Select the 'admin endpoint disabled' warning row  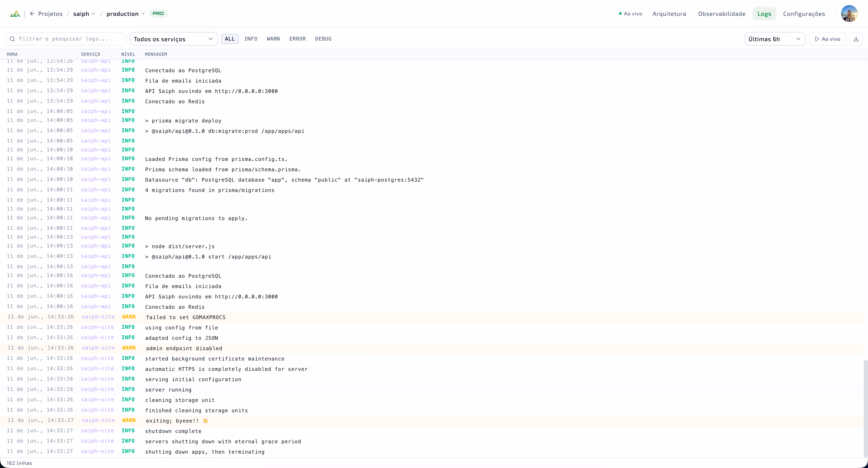tap(432, 348)
